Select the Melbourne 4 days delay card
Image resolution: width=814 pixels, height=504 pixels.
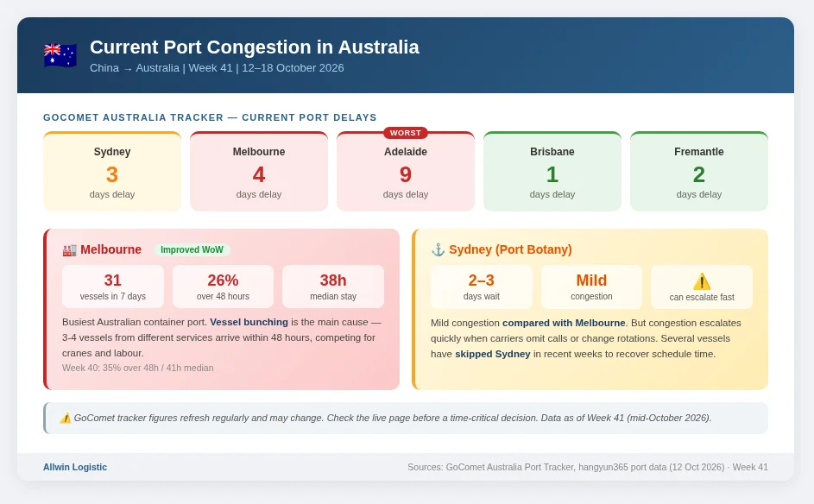[258, 171]
